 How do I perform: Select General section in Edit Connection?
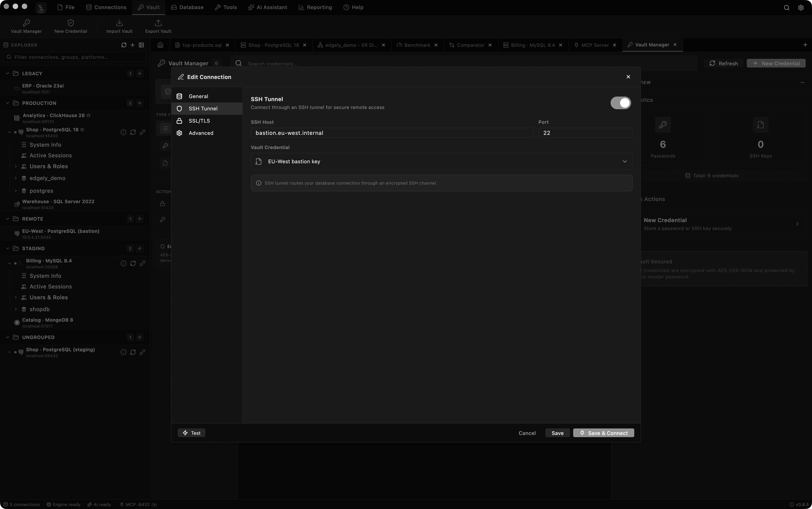point(207,96)
